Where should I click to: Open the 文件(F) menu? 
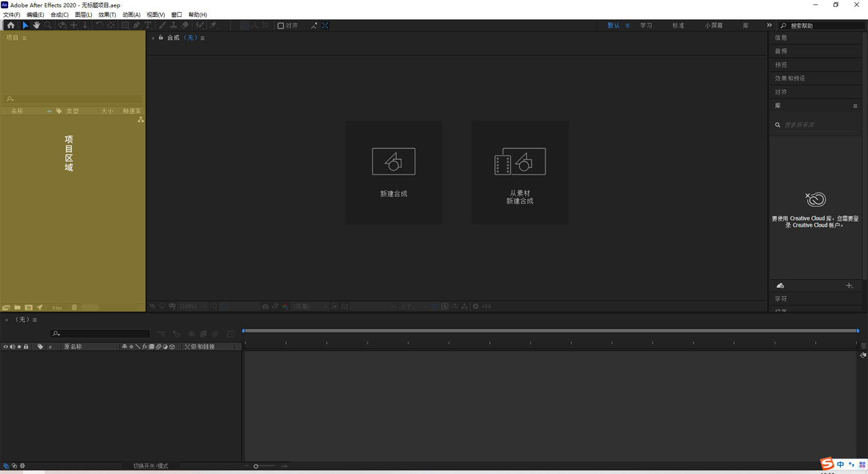point(11,15)
